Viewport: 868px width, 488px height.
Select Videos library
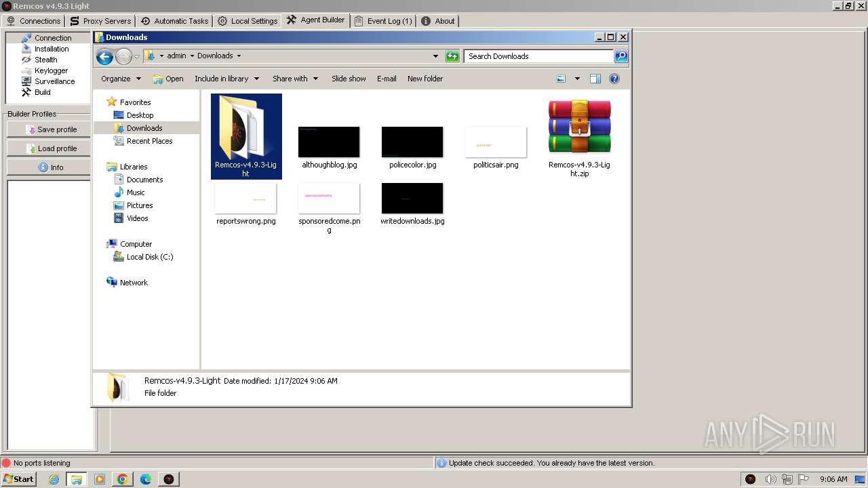click(137, 218)
